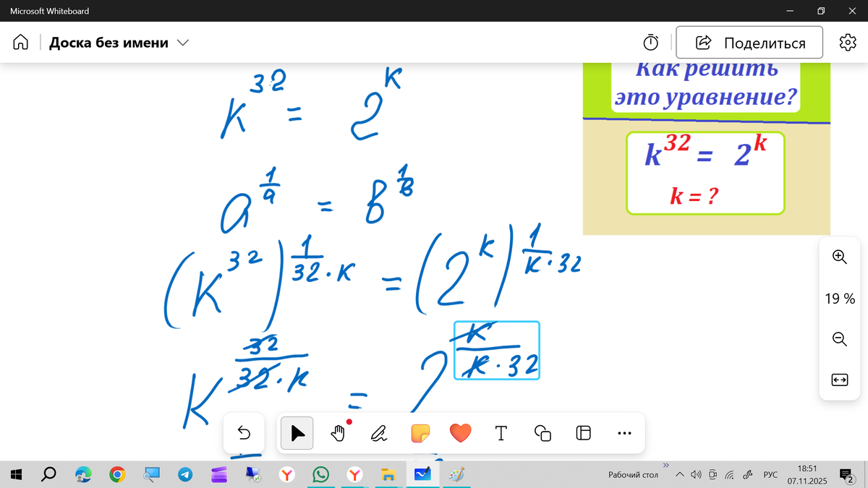Open Wi-Fi network settings in tray
Screen dimensions: 868x488
[x=730, y=475]
